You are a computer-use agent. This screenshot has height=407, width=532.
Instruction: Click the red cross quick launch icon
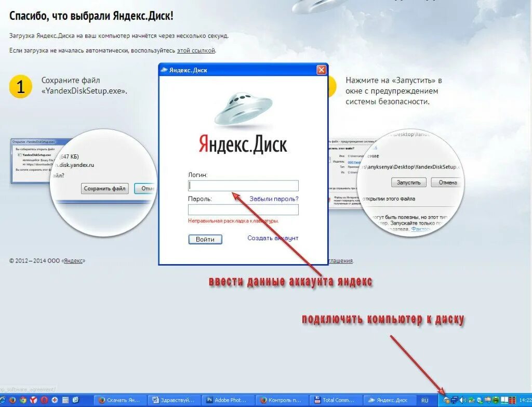click(x=55, y=400)
